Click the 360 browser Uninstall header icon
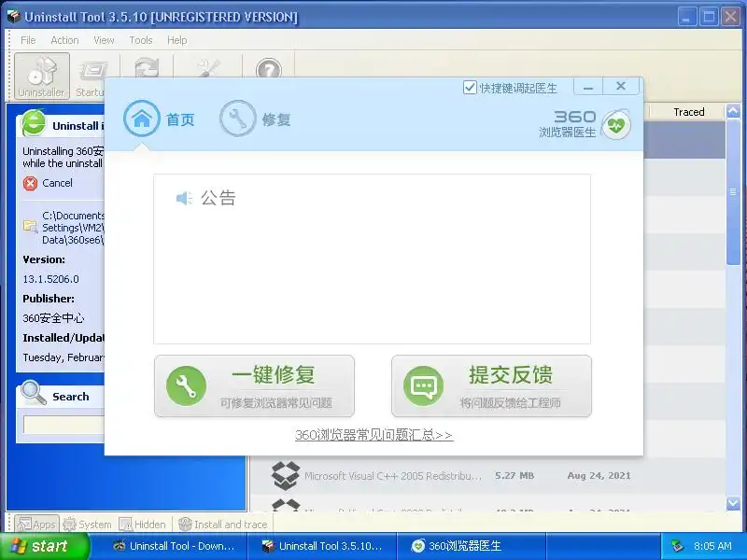This screenshot has height=560, width=747. (35, 123)
